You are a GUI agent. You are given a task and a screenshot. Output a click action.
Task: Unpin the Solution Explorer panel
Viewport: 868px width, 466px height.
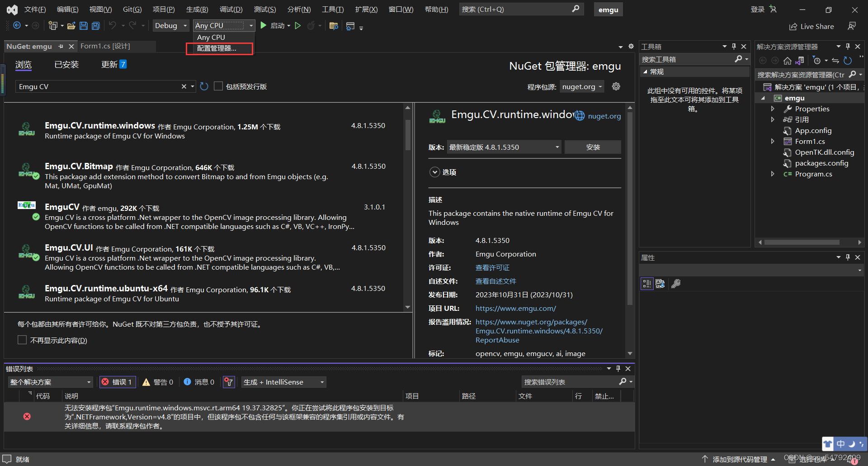[848, 46]
